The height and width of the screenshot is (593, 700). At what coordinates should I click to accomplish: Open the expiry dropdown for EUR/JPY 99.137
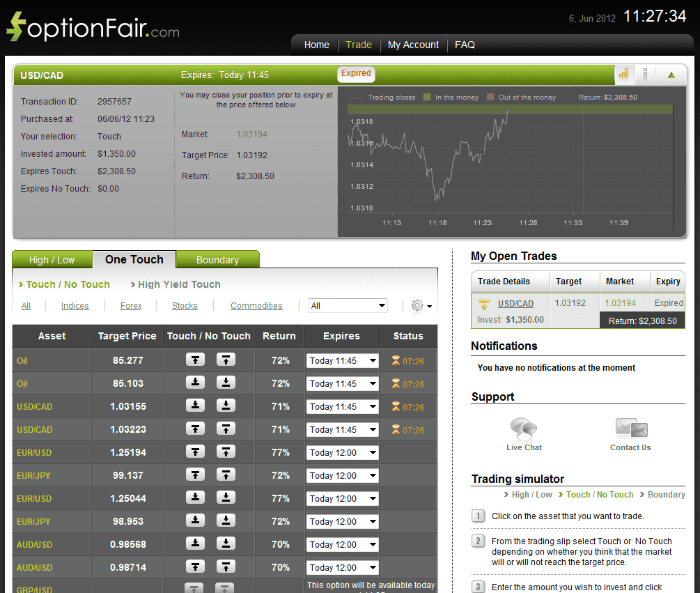tap(342, 475)
